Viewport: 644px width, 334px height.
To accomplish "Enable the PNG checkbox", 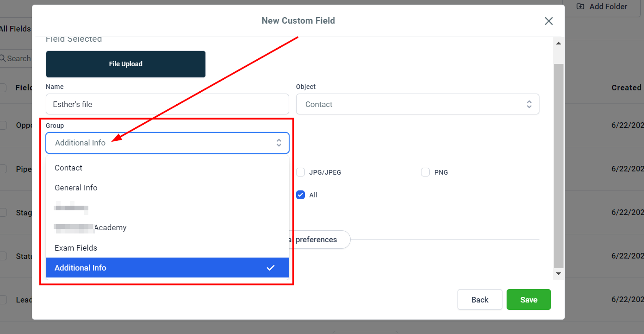I will (x=426, y=172).
